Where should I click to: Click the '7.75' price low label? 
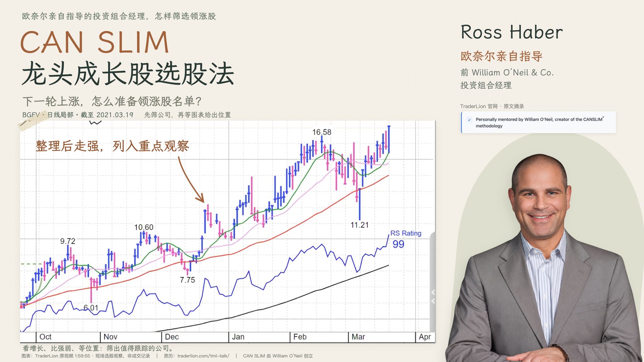click(187, 280)
